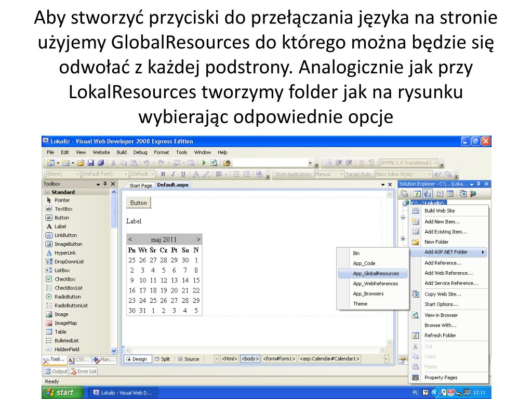Image resolution: width=532 pixels, height=399 pixels.
Task: Select day 14 in the calendar
Action: 185,281
